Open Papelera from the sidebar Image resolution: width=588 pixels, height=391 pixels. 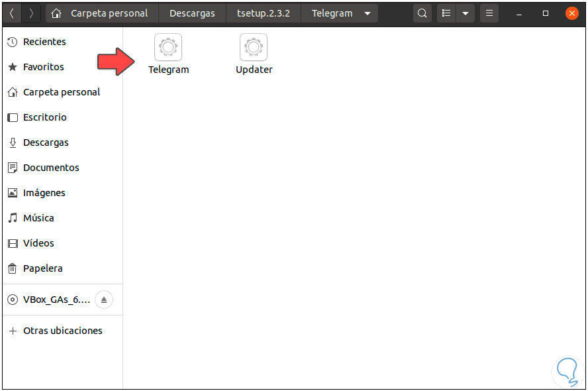pyautogui.click(x=43, y=268)
